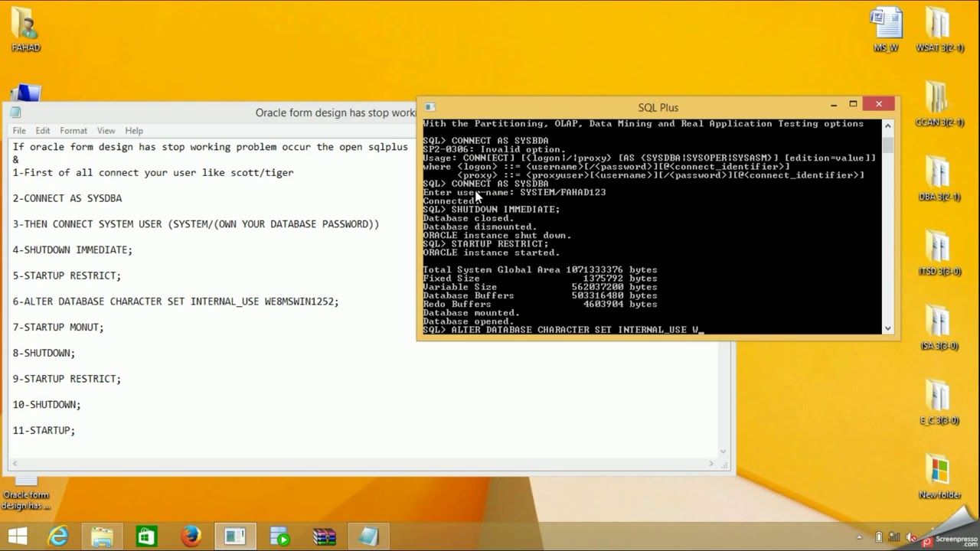Viewport: 980px width, 551px height.
Task: Select the WSAT 3(2-1) desktop folder
Action: (x=939, y=29)
